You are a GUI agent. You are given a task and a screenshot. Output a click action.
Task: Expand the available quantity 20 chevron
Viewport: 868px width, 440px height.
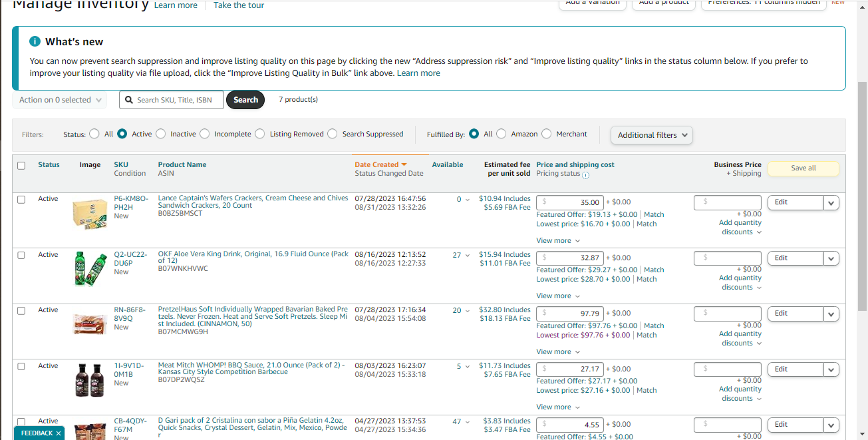pos(467,311)
